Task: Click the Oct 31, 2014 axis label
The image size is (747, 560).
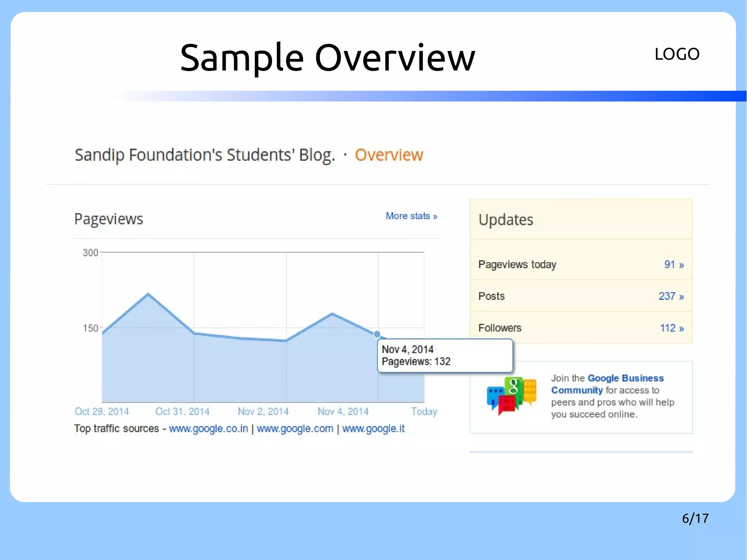Action: [x=182, y=412]
